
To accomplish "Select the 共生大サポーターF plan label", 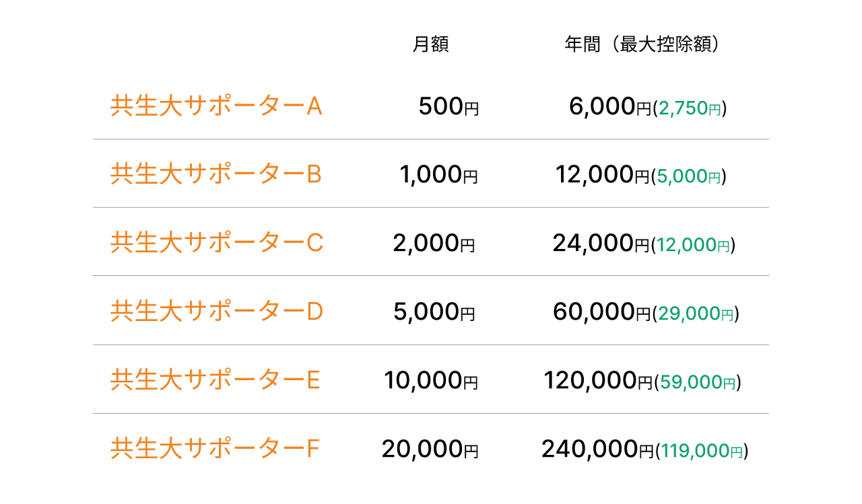I will (215, 449).
